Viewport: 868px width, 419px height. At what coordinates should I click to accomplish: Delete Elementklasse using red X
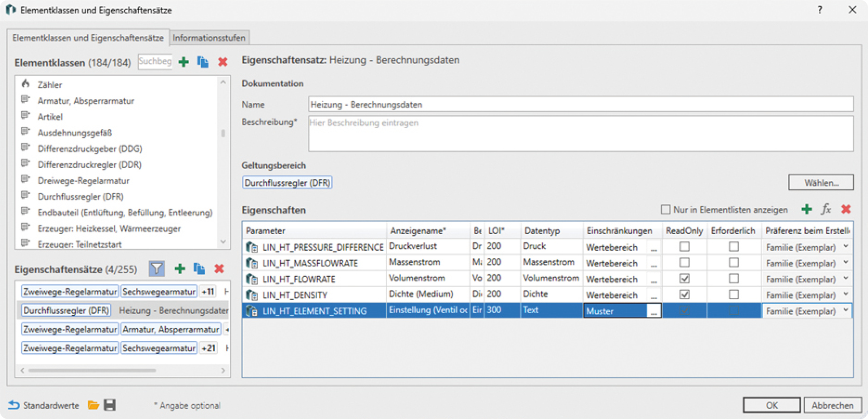tap(222, 62)
